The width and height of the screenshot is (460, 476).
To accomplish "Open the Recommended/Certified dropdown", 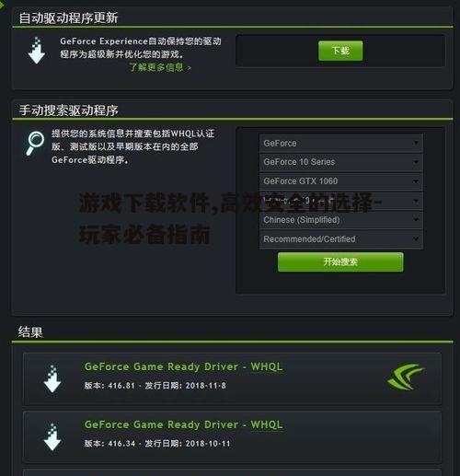I will (x=340, y=239).
